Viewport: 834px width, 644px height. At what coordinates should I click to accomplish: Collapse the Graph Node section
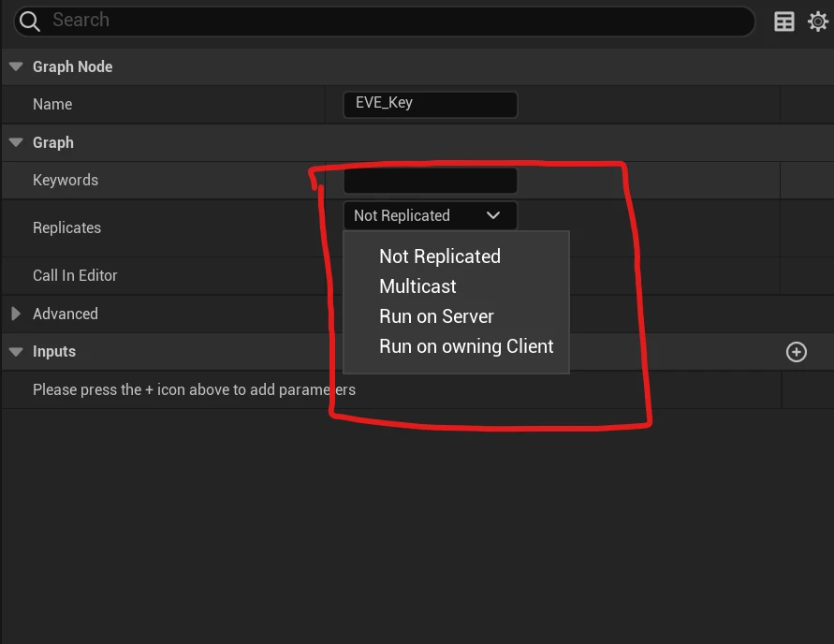tap(16, 66)
